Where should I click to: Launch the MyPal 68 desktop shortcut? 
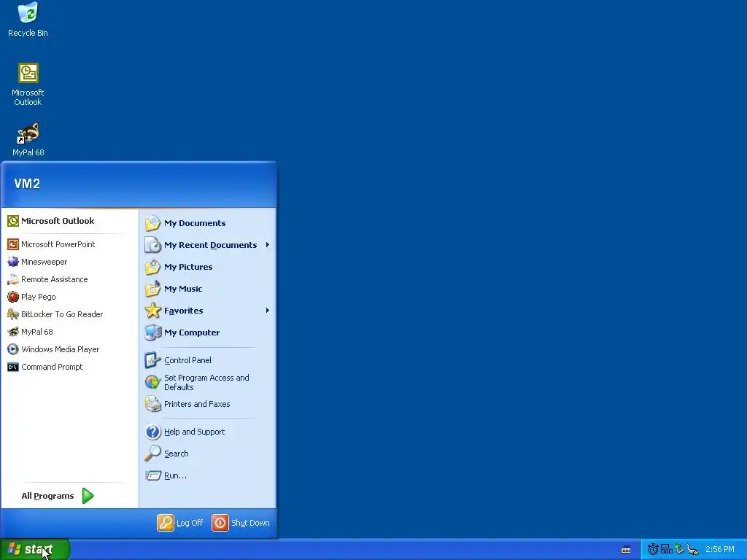[x=28, y=139]
